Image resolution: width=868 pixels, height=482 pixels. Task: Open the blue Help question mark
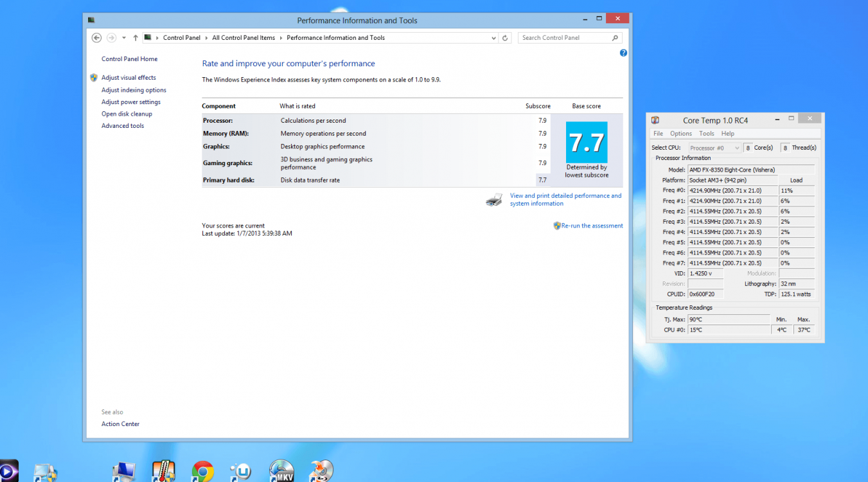tap(623, 53)
